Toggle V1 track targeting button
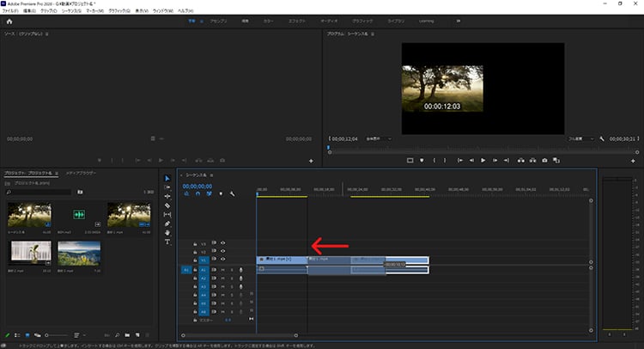644x349 pixels. pyautogui.click(x=204, y=260)
